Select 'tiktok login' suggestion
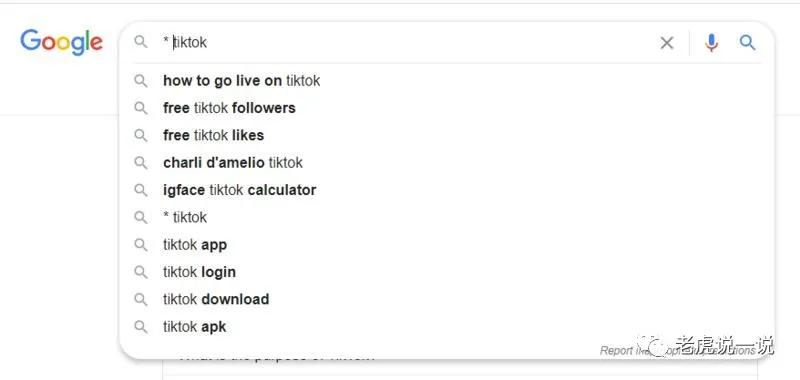 [x=446, y=272]
